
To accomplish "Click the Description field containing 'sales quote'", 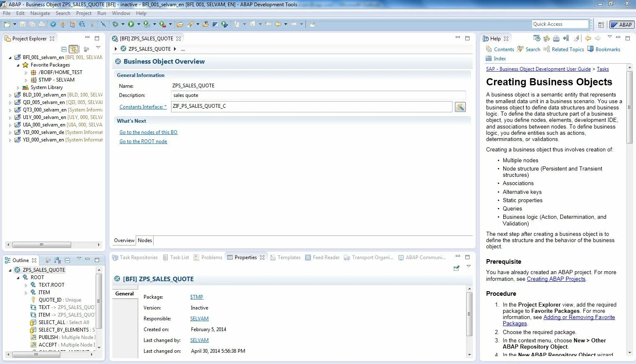I will pyautogui.click(x=318, y=95).
